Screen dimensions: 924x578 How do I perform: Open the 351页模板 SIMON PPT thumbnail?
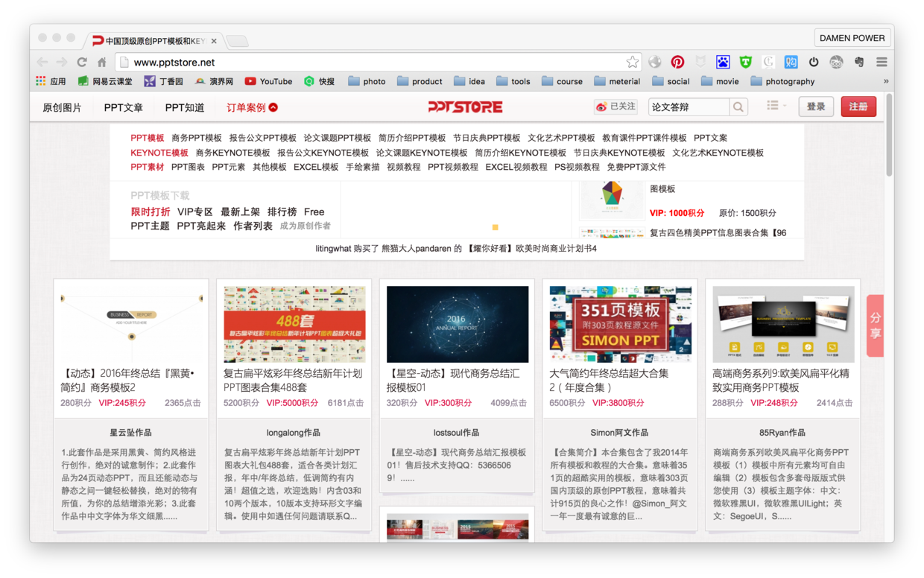pos(621,324)
